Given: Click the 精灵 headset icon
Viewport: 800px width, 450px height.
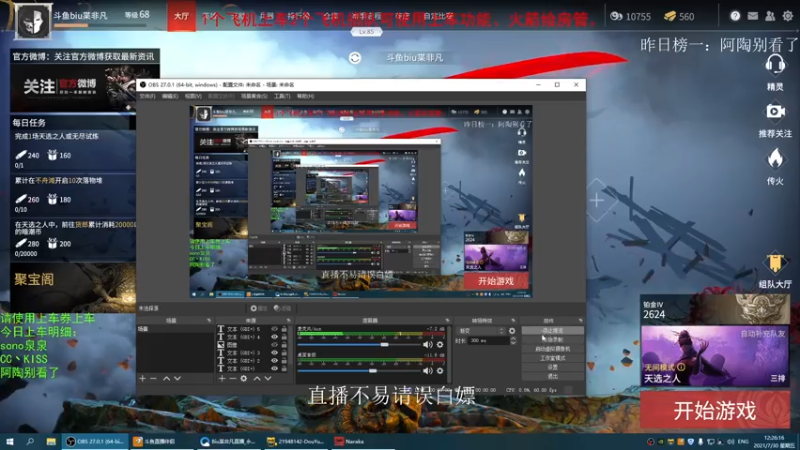Looking at the screenshot, I should [x=775, y=65].
